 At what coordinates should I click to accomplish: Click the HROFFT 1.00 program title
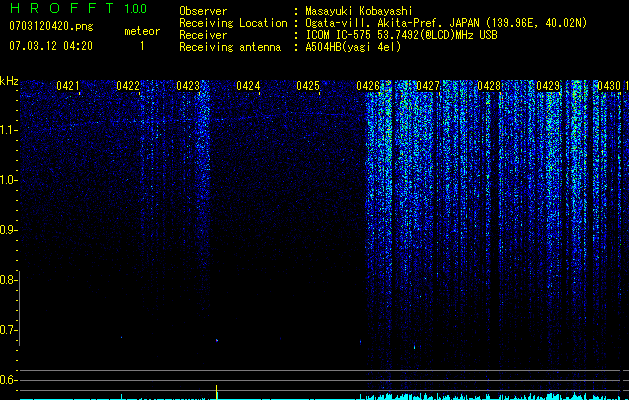click(78, 8)
